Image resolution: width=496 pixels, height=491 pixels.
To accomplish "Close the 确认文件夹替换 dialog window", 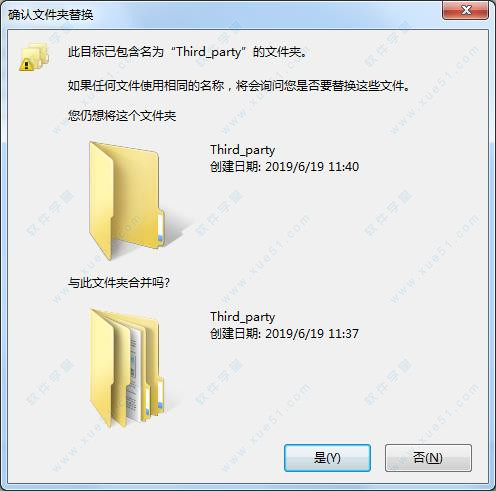I will tap(466, 10).
